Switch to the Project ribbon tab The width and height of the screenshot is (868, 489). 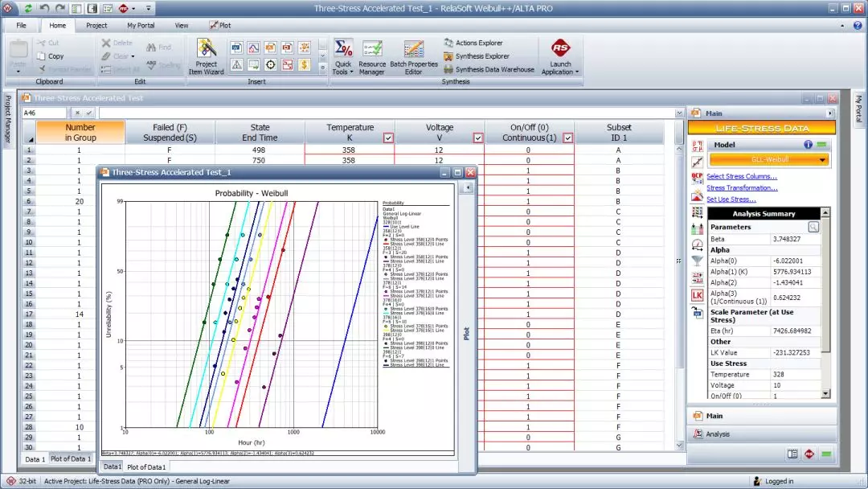click(96, 26)
